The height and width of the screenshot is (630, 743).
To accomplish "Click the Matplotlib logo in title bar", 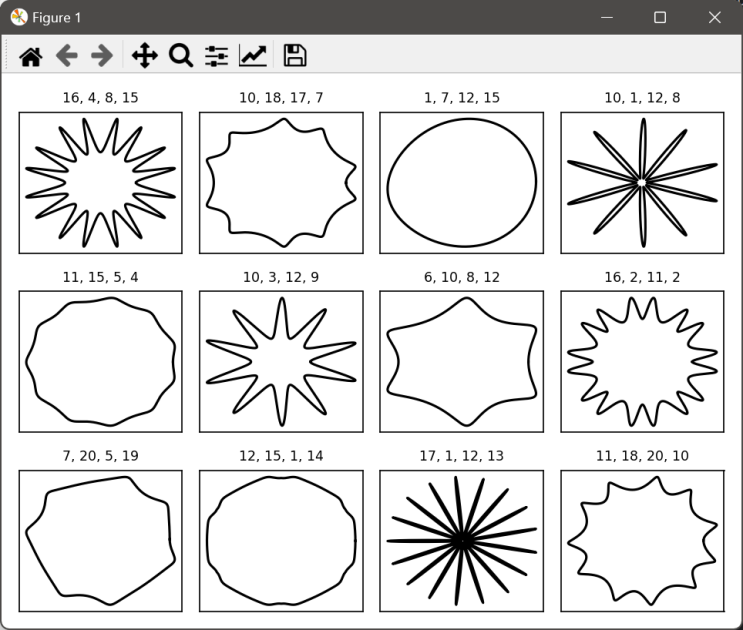I will [19, 18].
